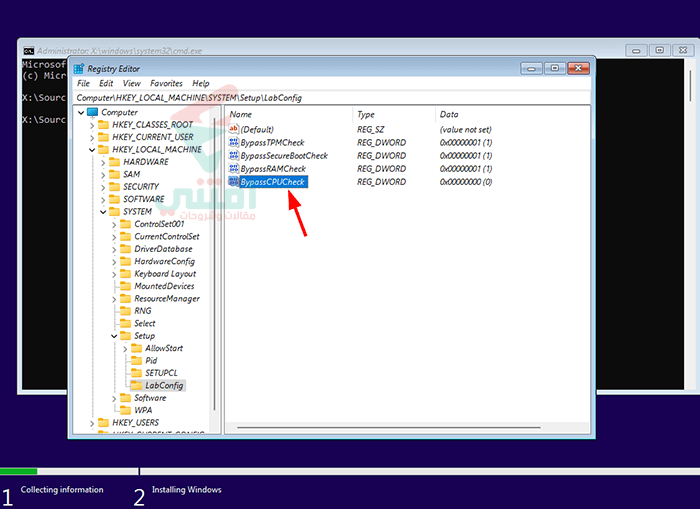Image resolution: width=700 pixels, height=509 pixels.
Task: Click the BypassSecureBootCheck DWORD icon
Action: pyautogui.click(x=233, y=155)
